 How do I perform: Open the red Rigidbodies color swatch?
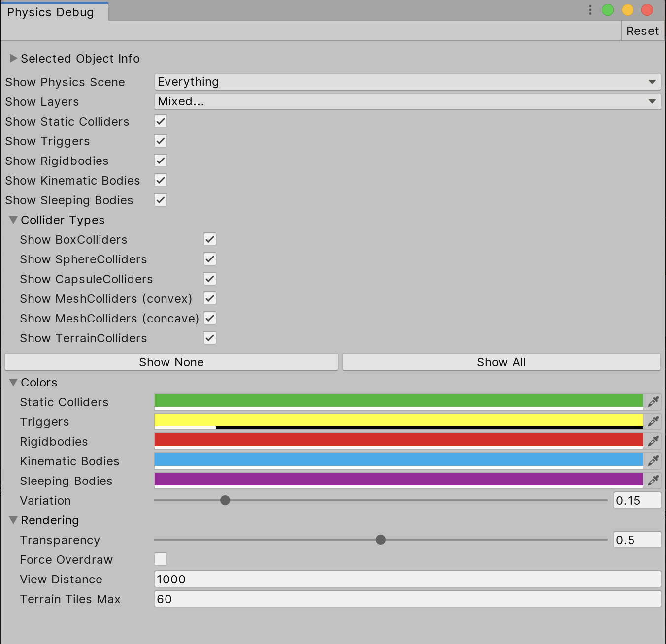399,441
